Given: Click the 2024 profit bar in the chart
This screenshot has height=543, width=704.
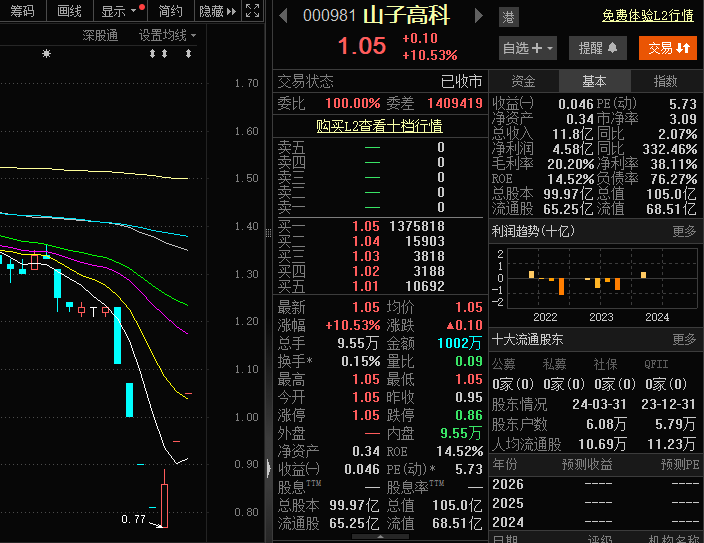Looking at the screenshot, I should 643,275.
